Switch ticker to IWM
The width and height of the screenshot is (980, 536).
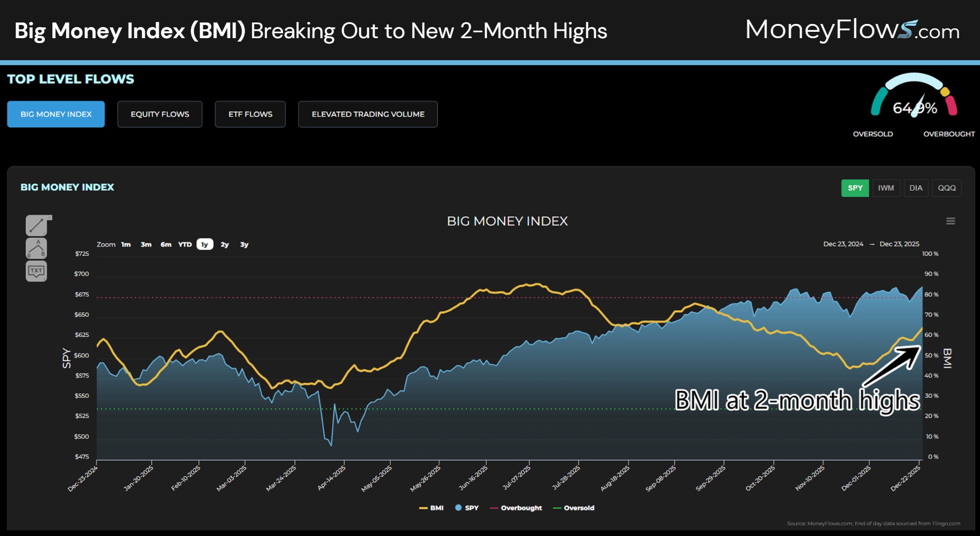pyautogui.click(x=887, y=188)
